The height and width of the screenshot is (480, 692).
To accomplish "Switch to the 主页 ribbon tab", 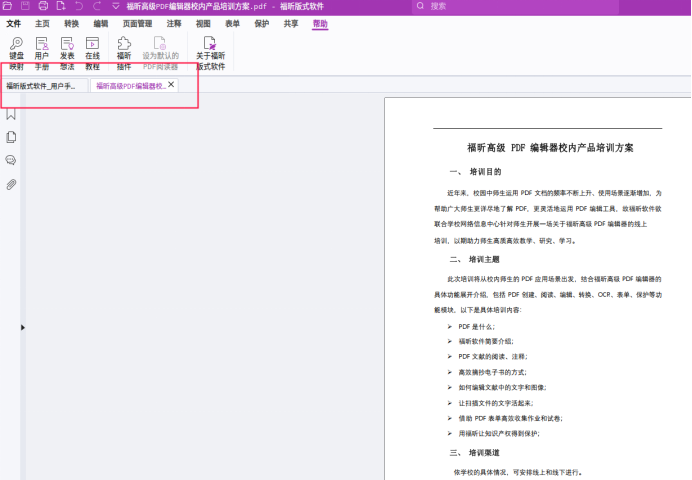I will pos(42,23).
